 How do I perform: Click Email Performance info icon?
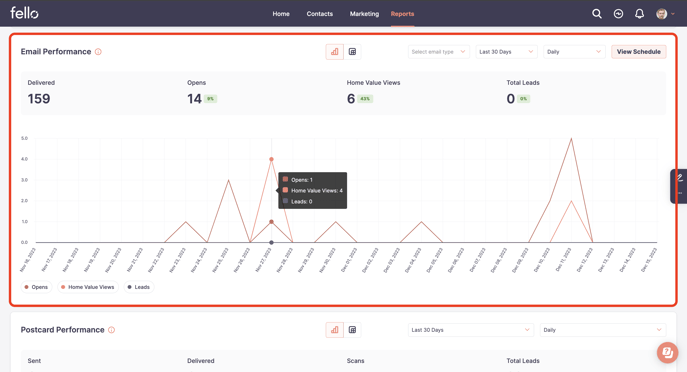(98, 52)
